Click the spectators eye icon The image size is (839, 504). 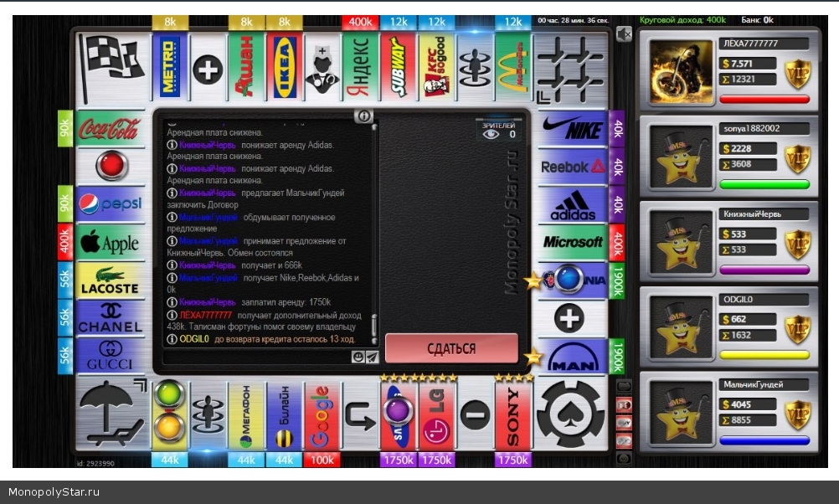[x=491, y=134]
